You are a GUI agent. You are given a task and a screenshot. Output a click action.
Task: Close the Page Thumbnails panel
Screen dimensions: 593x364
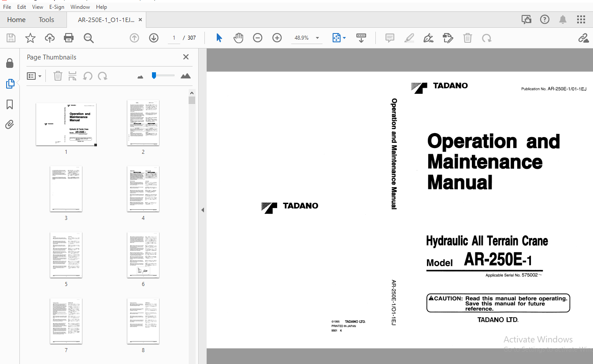(x=186, y=57)
